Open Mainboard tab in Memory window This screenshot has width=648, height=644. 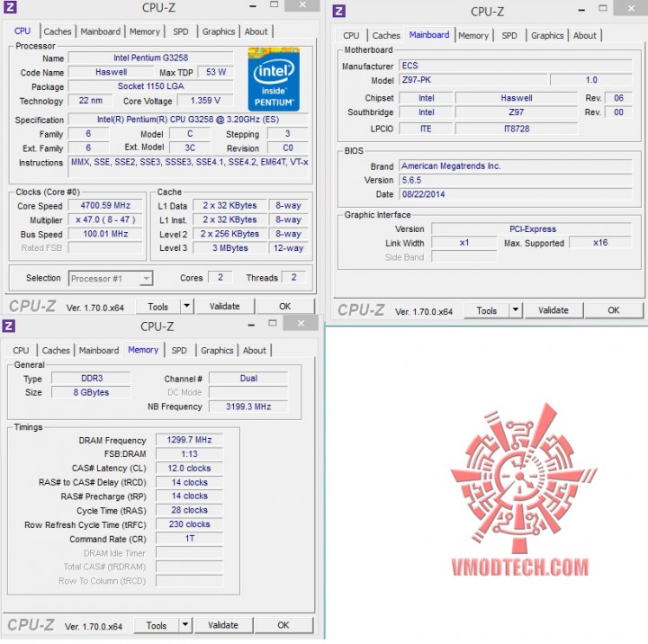(x=99, y=350)
